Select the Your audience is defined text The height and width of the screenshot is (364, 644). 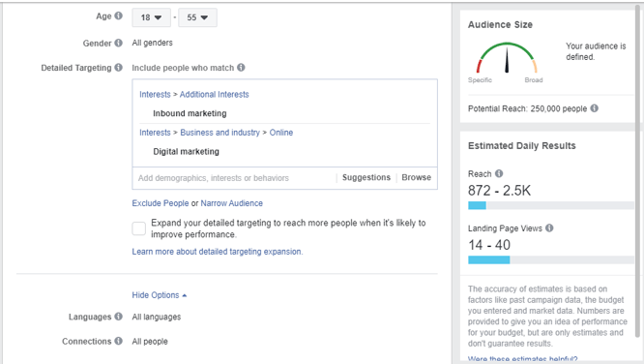coord(596,51)
